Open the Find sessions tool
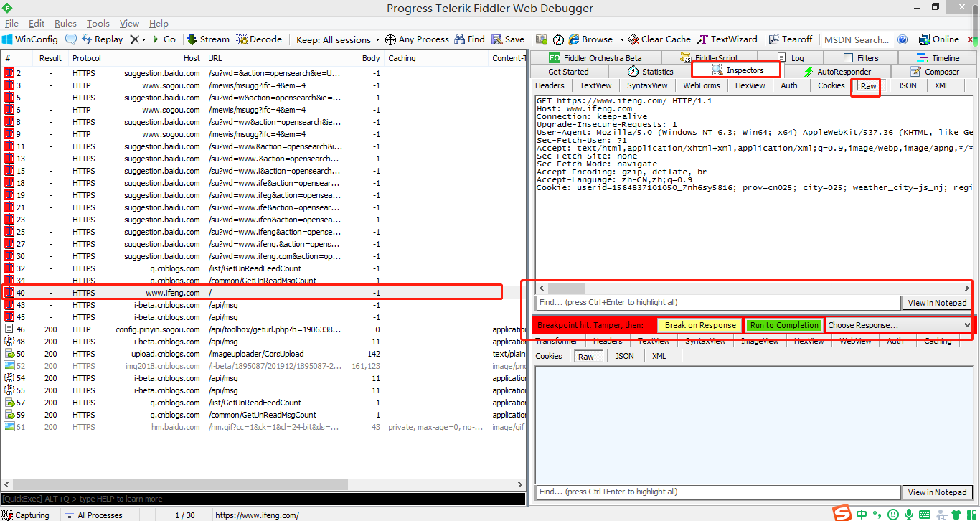 (469, 39)
